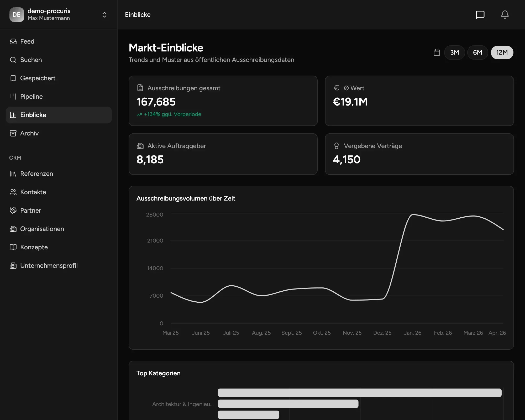Click the Partner handshake icon
525x420 pixels.
coord(13,211)
